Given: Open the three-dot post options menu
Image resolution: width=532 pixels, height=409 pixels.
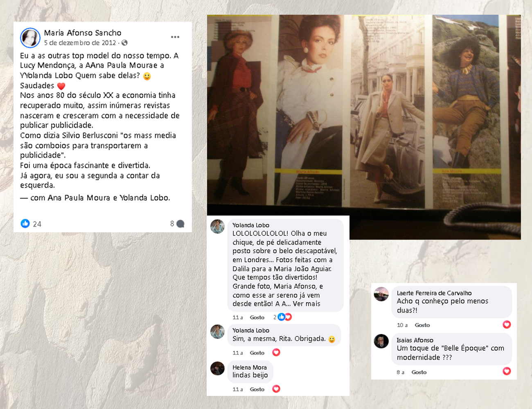Looking at the screenshot, I should tap(175, 37).
